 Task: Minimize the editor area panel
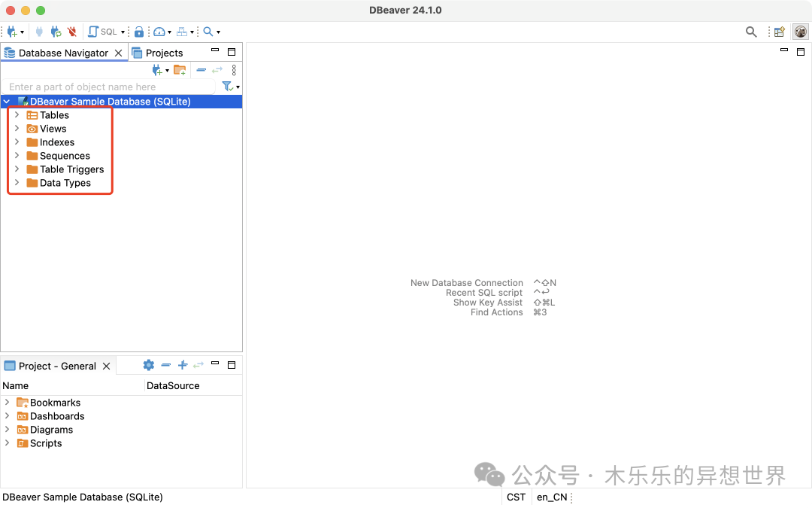pos(784,50)
